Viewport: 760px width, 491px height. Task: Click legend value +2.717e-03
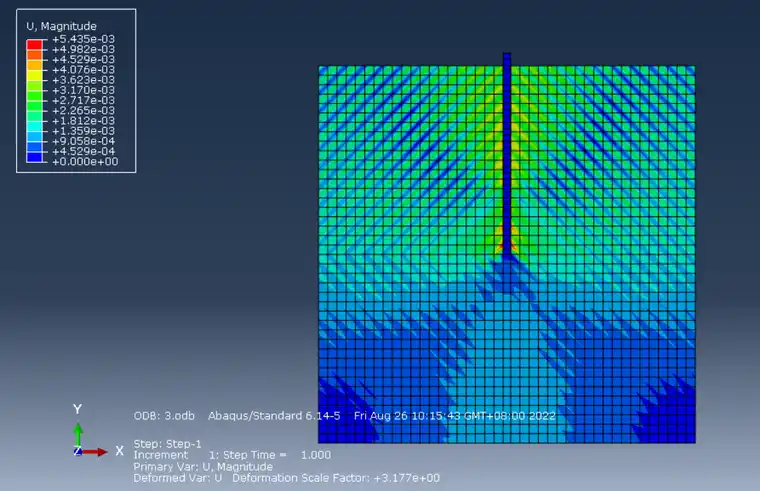click(83, 100)
